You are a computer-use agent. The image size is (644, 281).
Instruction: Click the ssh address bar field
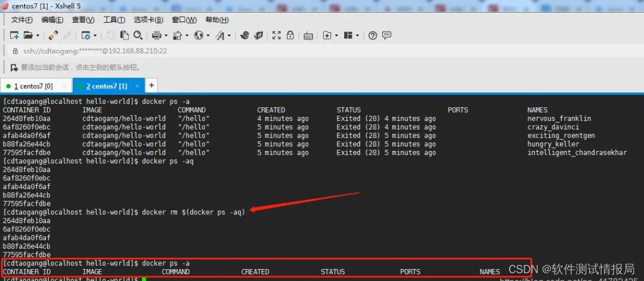click(324, 51)
